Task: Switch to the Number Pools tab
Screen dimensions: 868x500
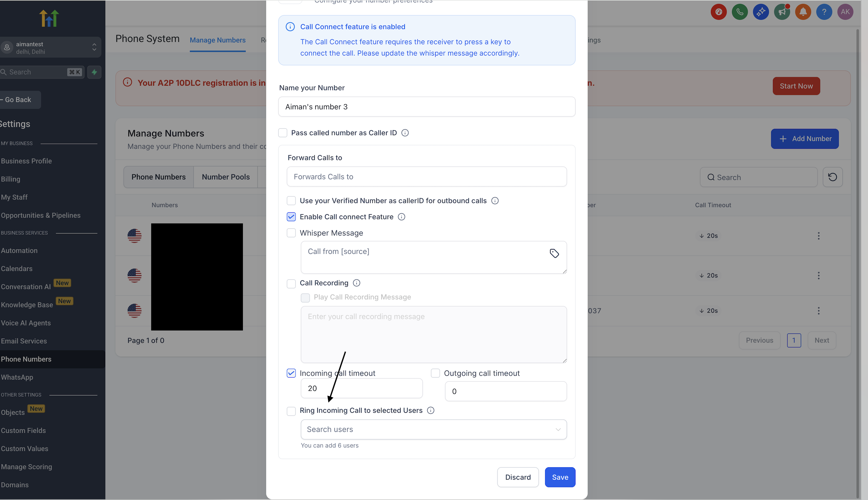Action: click(x=225, y=177)
